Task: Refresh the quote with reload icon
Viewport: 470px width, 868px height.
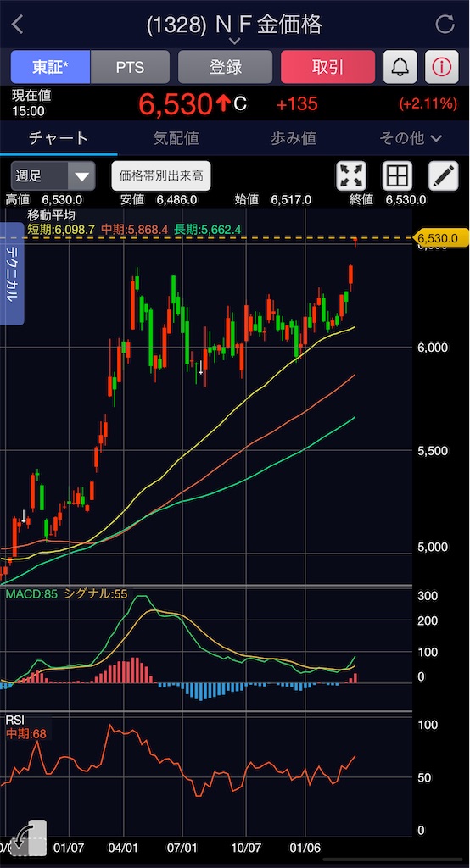Action: click(x=445, y=25)
